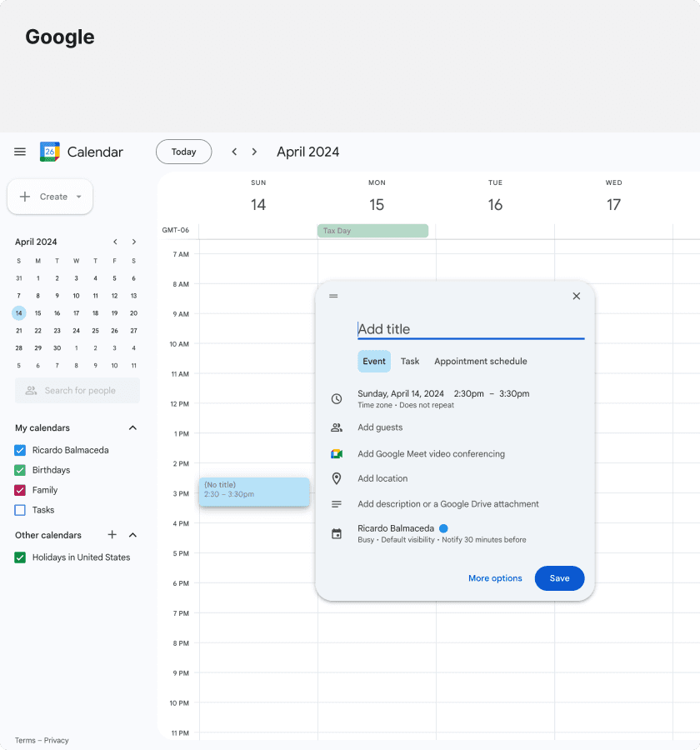Pick April 20 in the mini calendar
The width and height of the screenshot is (700, 750).
click(133, 313)
